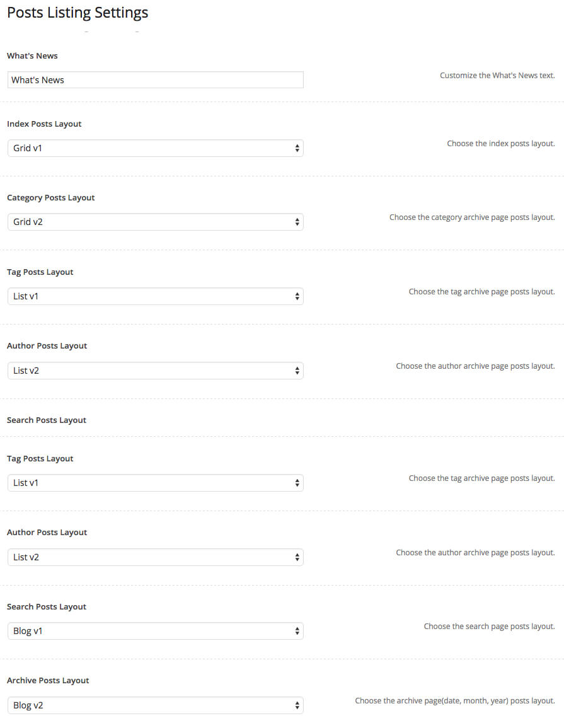
Task: Click the bold What's News field label
Action: click(x=33, y=55)
